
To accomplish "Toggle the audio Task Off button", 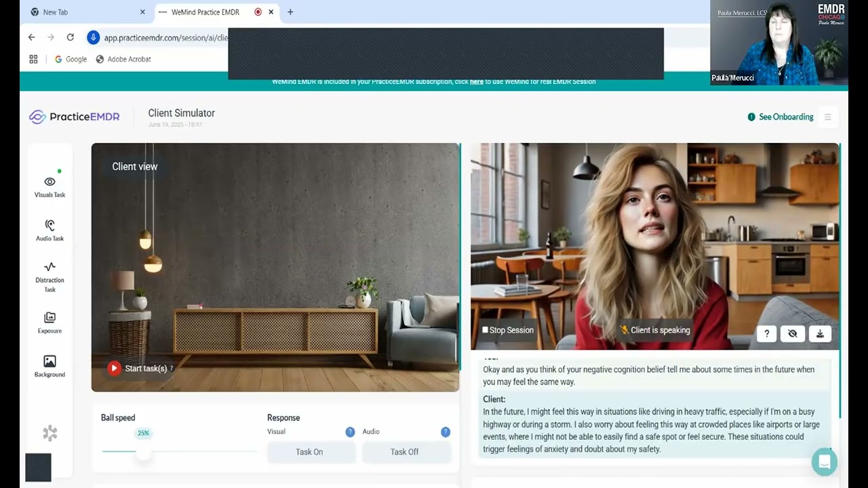I will click(x=405, y=452).
